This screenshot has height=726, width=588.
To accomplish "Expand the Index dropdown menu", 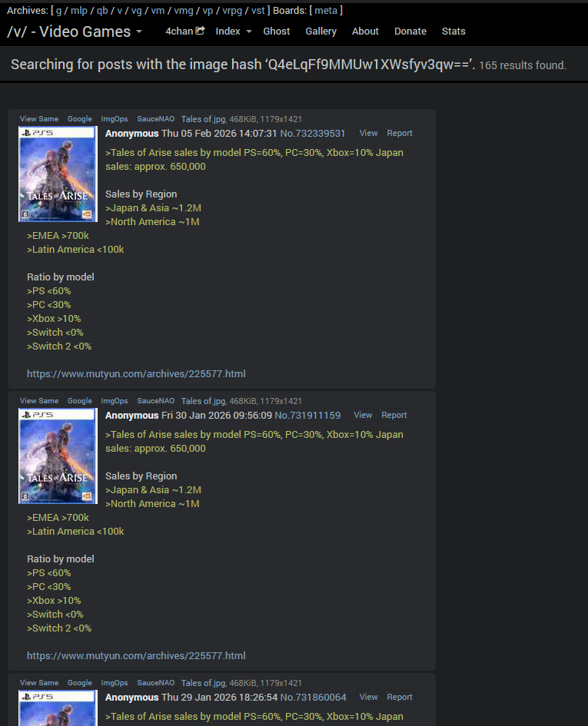I will (233, 31).
